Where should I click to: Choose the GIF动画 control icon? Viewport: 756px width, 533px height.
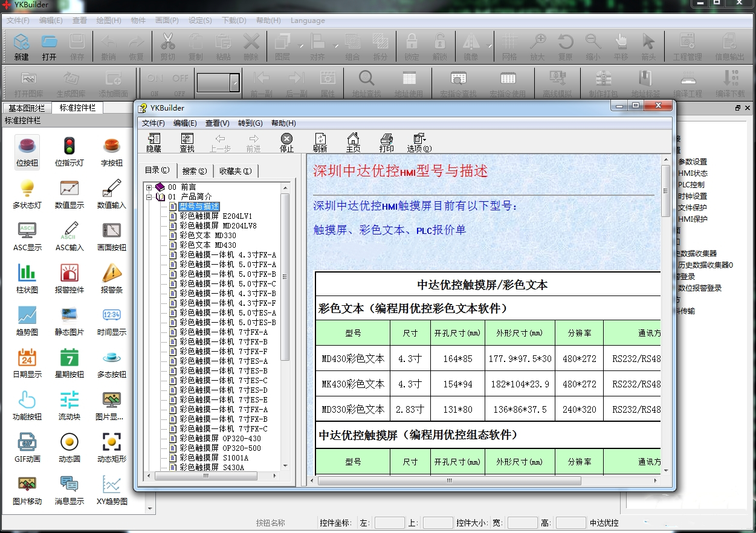(x=27, y=447)
